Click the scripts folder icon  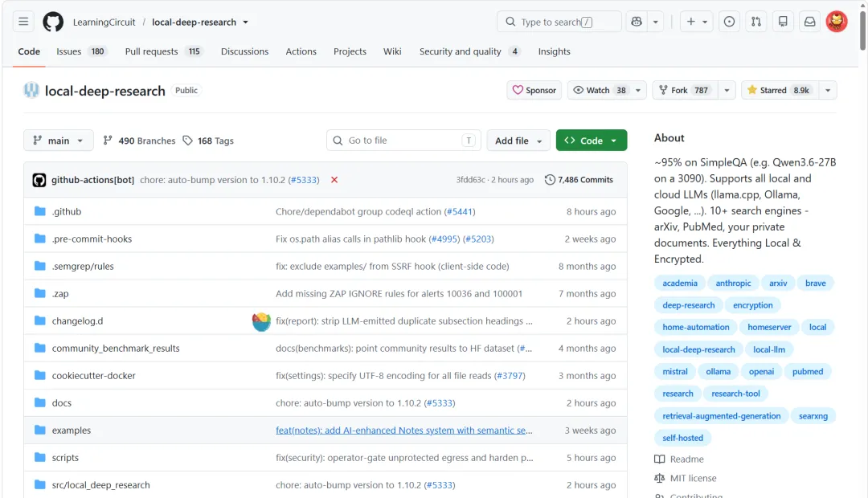(x=40, y=458)
